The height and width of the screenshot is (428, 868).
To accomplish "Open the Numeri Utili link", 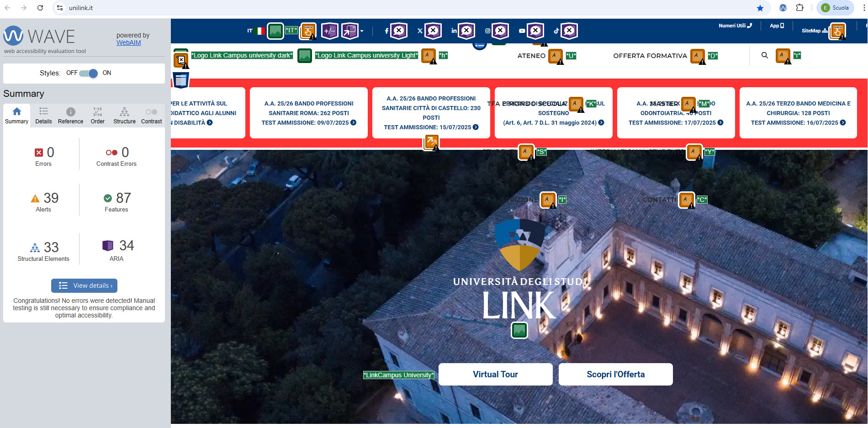I will tap(735, 26).
